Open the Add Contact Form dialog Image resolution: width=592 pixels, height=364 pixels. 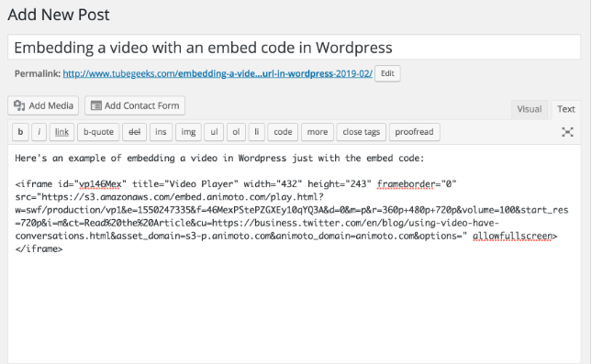(x=135, y=105)
